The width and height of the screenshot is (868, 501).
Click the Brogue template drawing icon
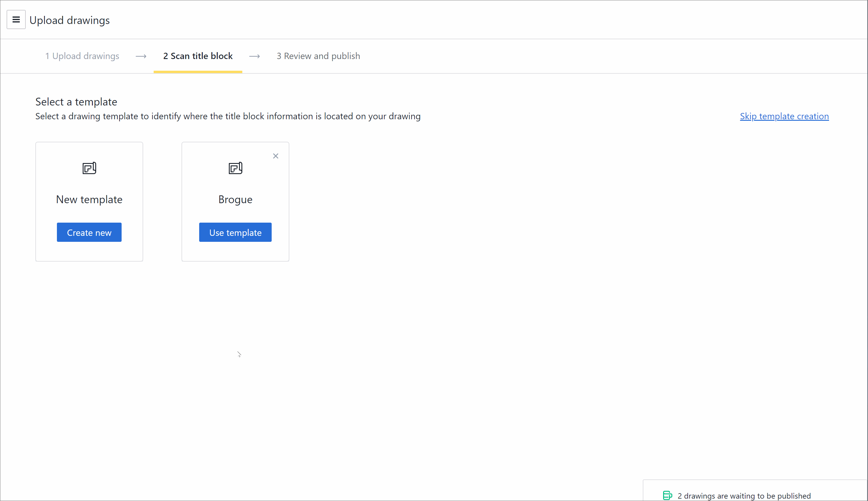pos(235,168)
